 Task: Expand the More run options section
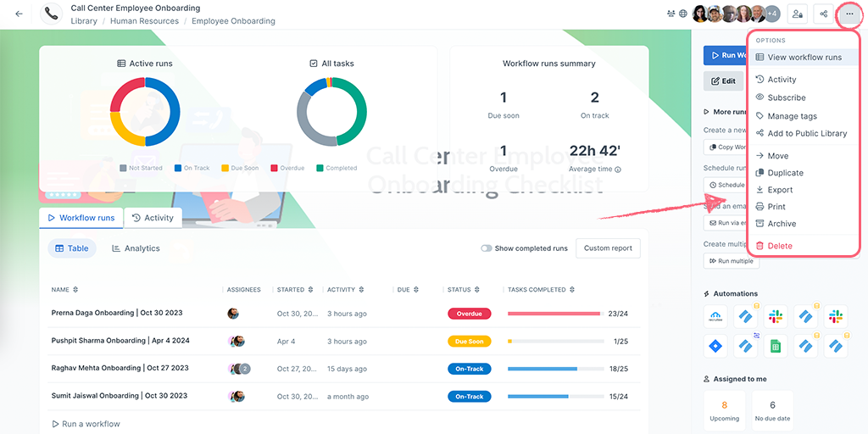723,112
